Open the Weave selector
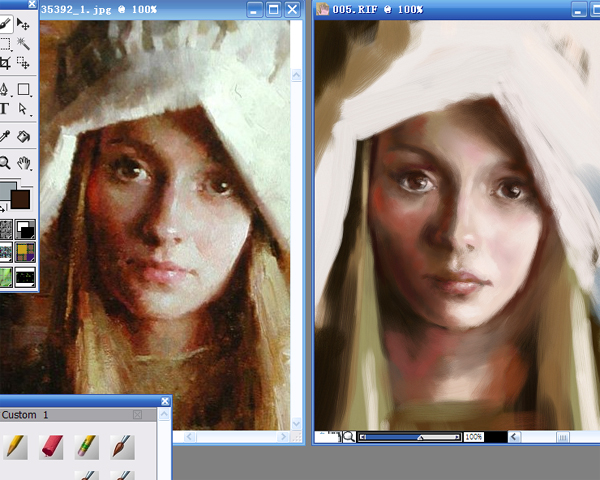This screenshot has height=480, width=600. coord(25,252)
